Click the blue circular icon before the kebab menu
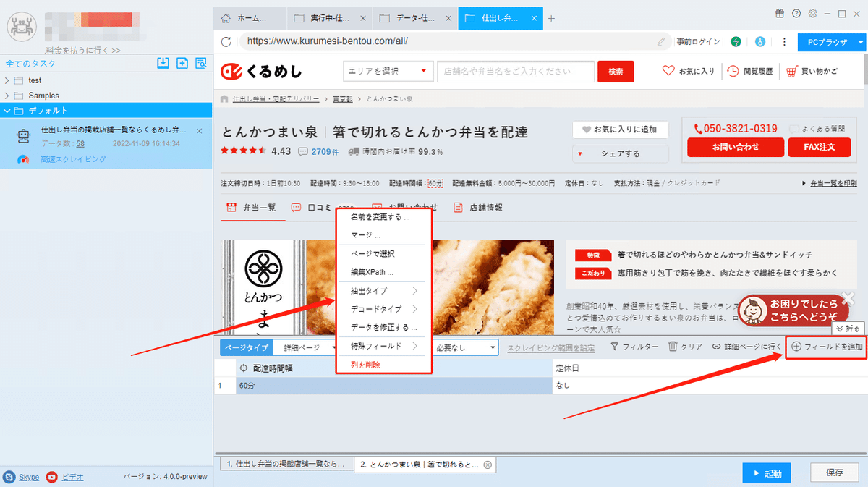 click(760, 42)
